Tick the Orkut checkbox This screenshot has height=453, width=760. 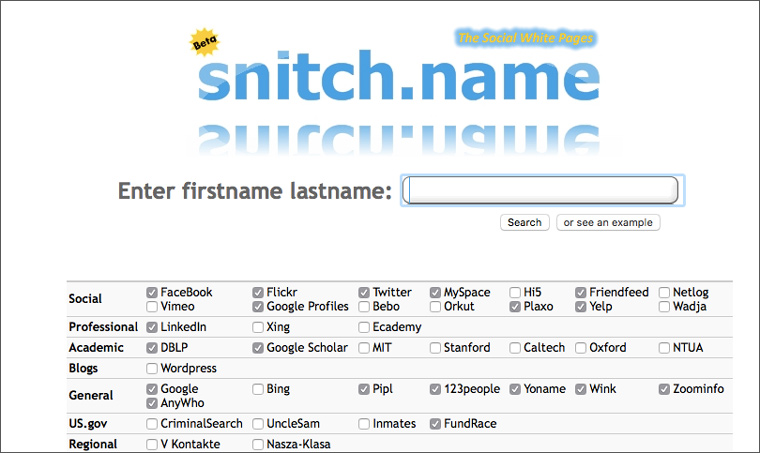pos(435,307)
